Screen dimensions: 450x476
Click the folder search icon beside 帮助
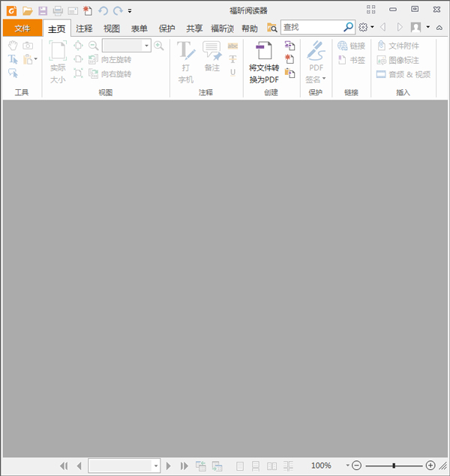[x=271, y=28]
